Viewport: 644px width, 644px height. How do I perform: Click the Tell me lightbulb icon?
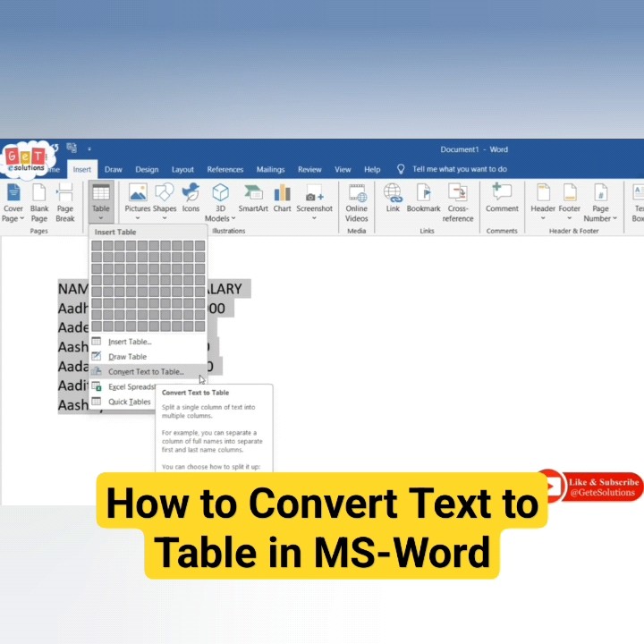pyautogui.click(x=401, y=169)
